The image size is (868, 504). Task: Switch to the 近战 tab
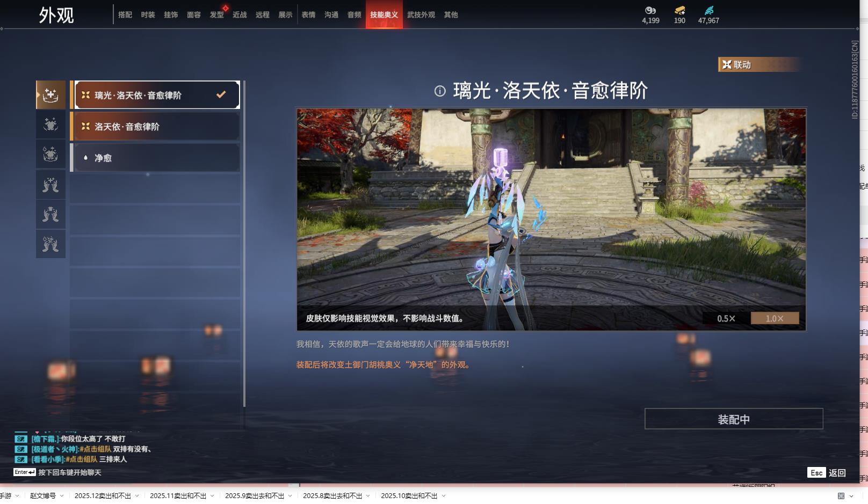pyautogui.click(x=240, y=15)
